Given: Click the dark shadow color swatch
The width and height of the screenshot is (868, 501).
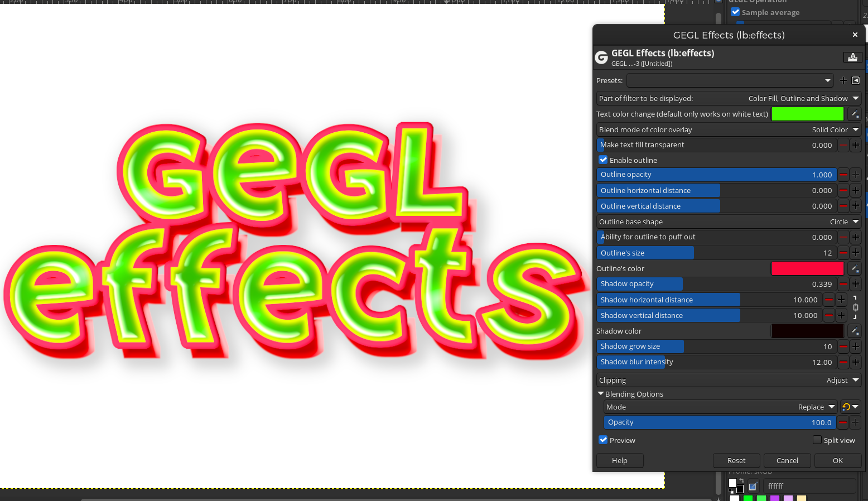Looking at the screenshot, I should 808,331.
